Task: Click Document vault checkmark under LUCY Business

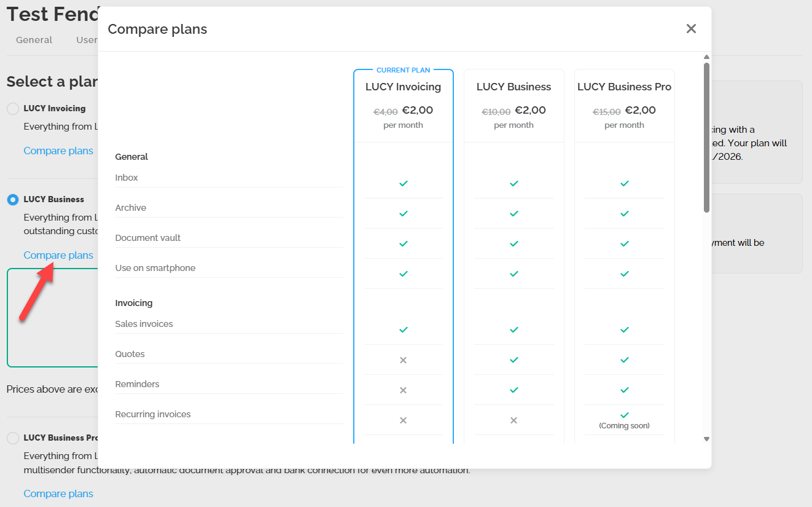Action: click(514, 244)
